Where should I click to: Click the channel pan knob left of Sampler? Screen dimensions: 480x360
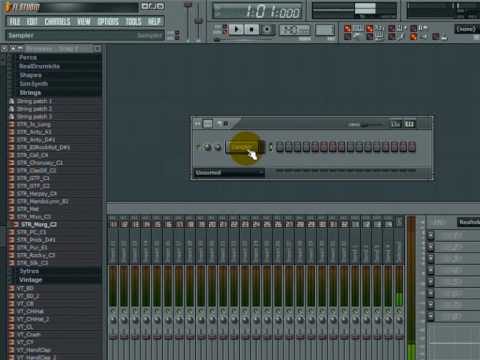207,147
